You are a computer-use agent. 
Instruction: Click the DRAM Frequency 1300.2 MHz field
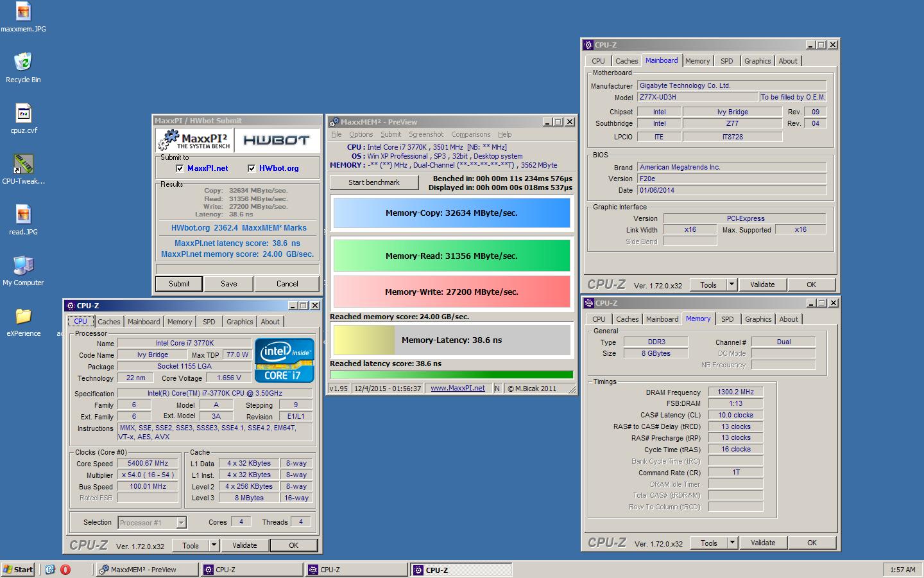(735, 392)
